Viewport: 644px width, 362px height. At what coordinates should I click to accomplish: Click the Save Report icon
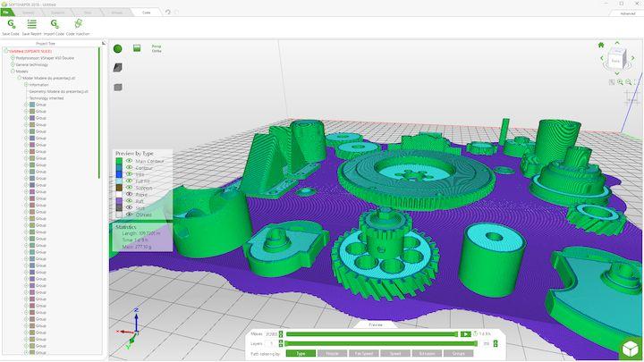click(x=31, y=25)
